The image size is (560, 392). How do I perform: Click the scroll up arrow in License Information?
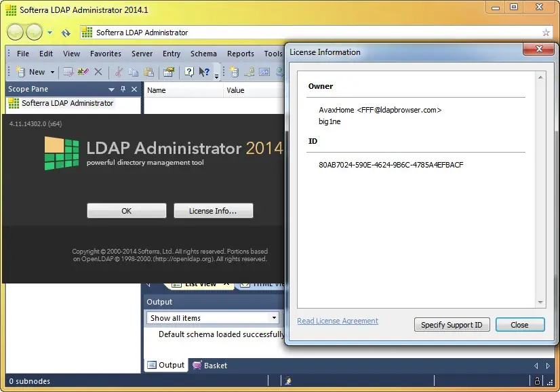pyautogui.click(x=540, y=77)
